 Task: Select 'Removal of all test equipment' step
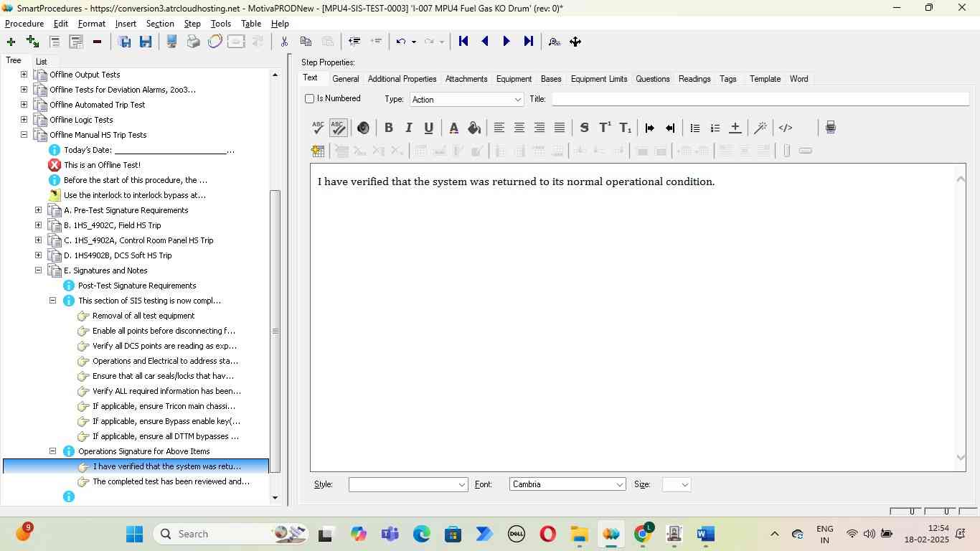(143, 316)
